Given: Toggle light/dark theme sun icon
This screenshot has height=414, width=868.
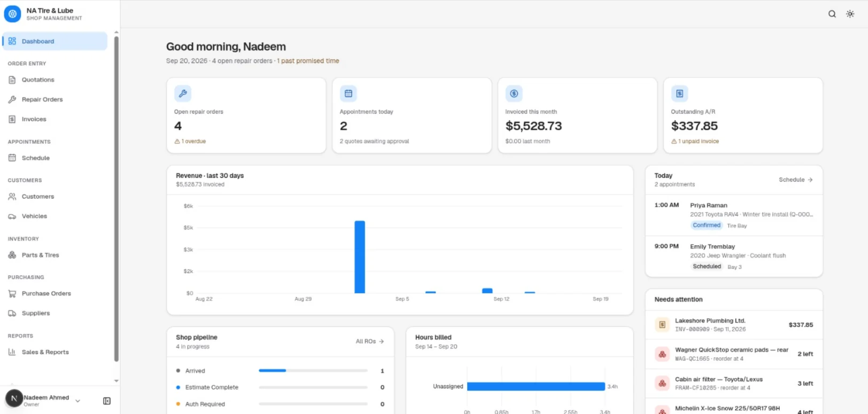Looking at the screenshot, I should 850,14.
